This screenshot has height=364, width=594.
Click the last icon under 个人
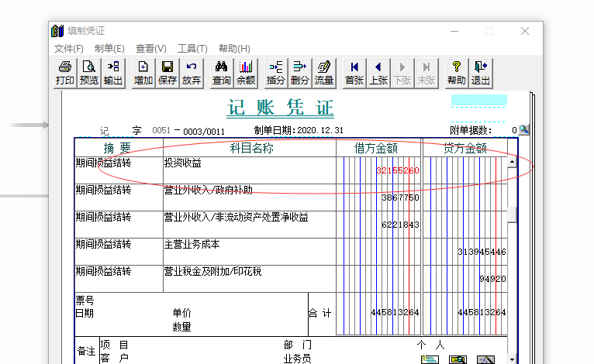pyautogui.click(x=485, y=359)
